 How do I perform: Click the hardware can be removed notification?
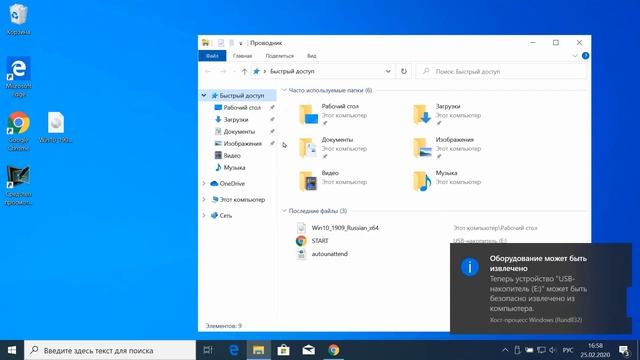[541, 289]
